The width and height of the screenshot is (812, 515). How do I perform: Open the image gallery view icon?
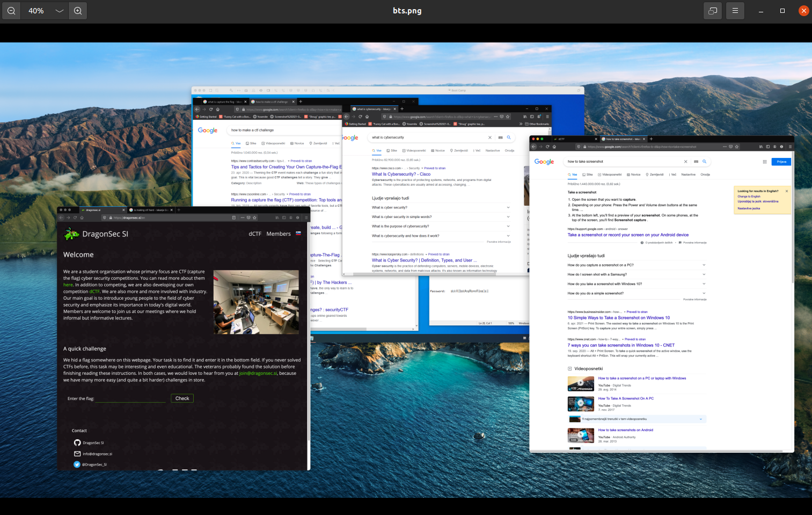pos(713,11)
